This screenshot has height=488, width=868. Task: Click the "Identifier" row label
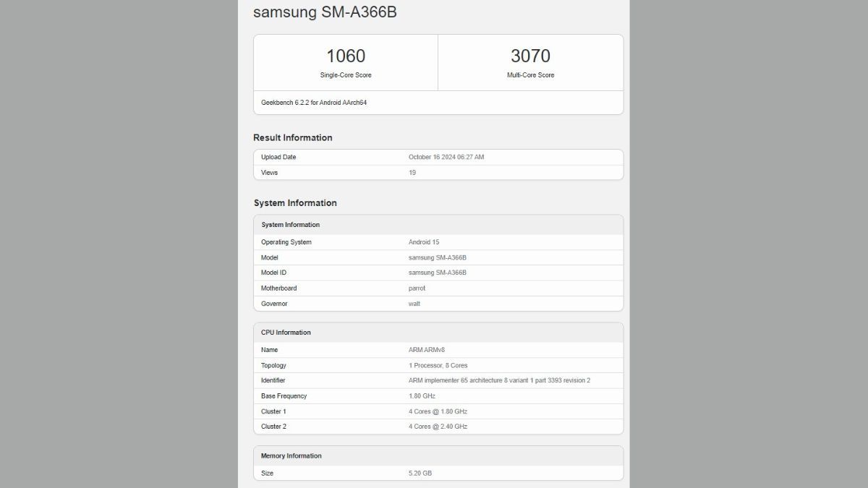pos(273,380)
